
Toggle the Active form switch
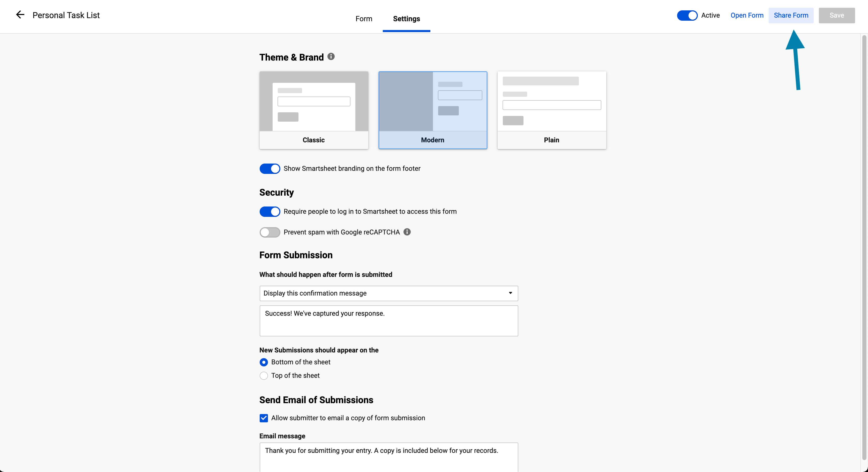tap(687, 16)
